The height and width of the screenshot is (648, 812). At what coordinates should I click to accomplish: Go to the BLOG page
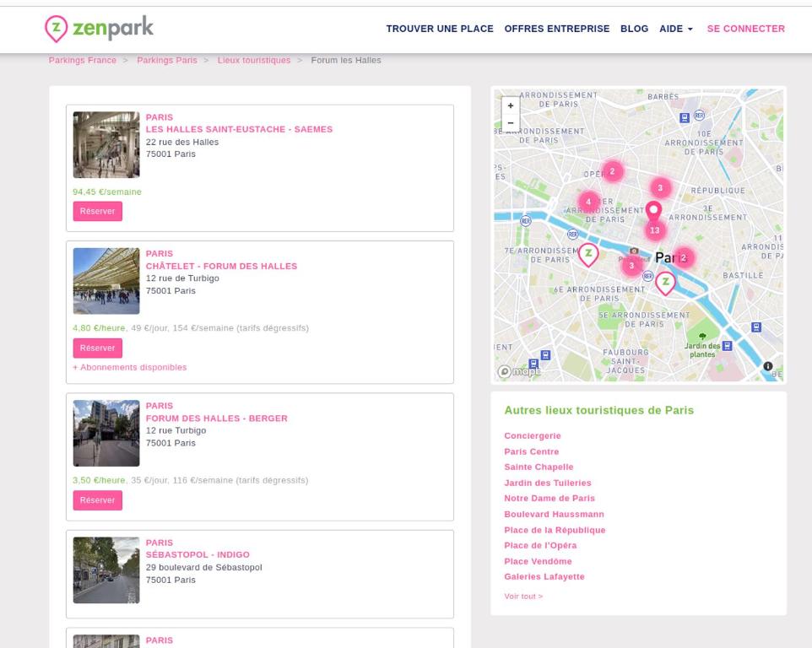click(635, 29)
